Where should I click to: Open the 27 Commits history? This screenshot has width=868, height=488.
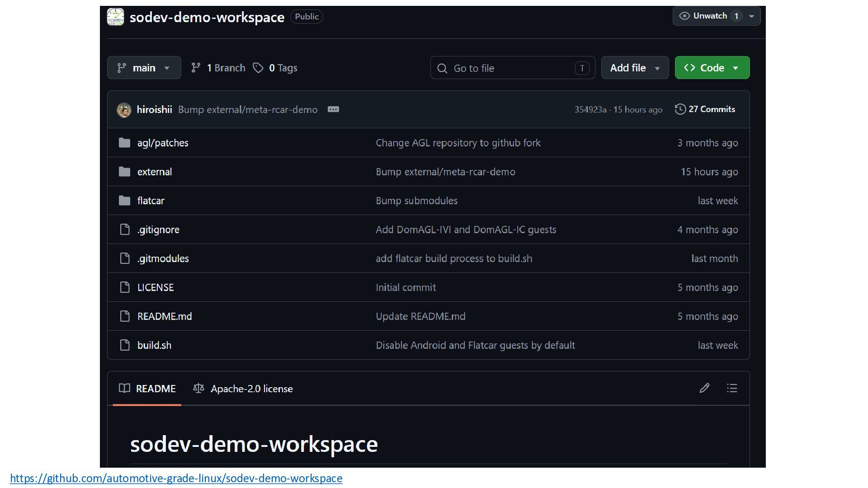click(705, 109)
